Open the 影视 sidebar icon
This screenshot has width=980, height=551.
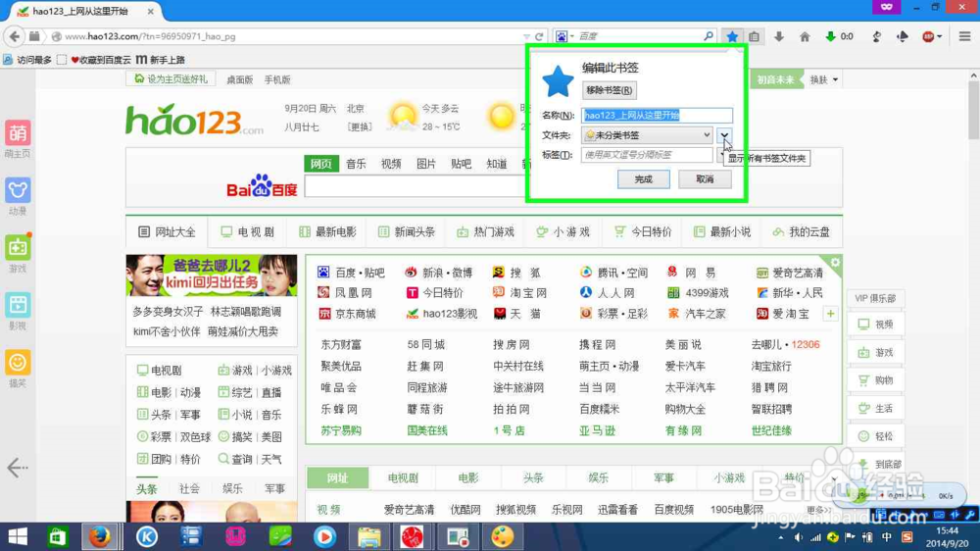(18, 305)
